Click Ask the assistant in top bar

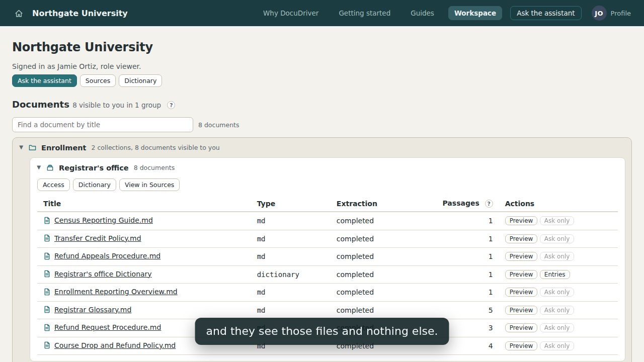tap(545, 13)
